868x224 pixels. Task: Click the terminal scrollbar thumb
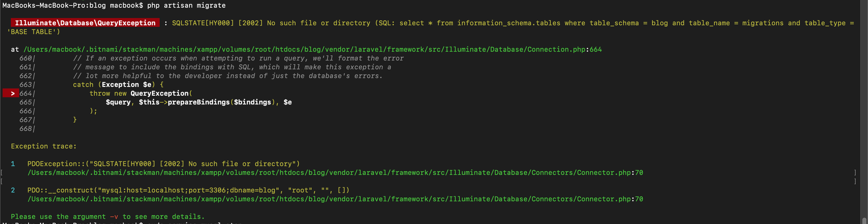[864, 220]
